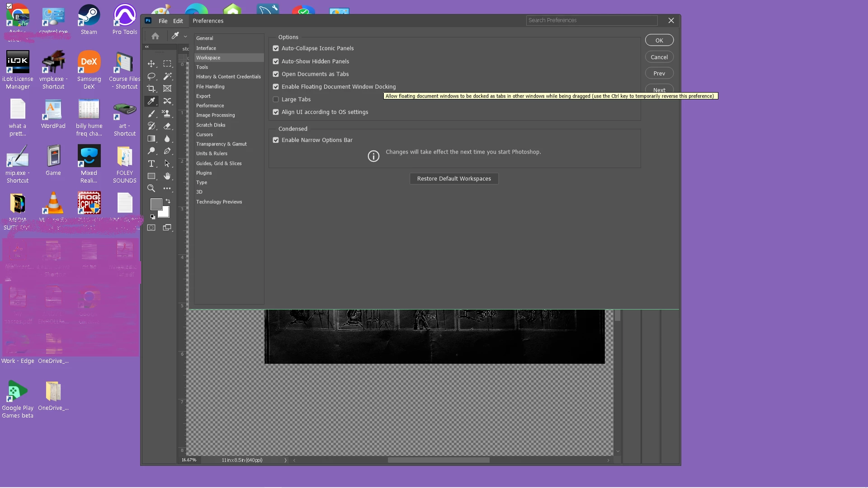Screen dimensions: 868x488
Task: Click Restore Default Workspaces button
Action: click(x=454, y=178)
